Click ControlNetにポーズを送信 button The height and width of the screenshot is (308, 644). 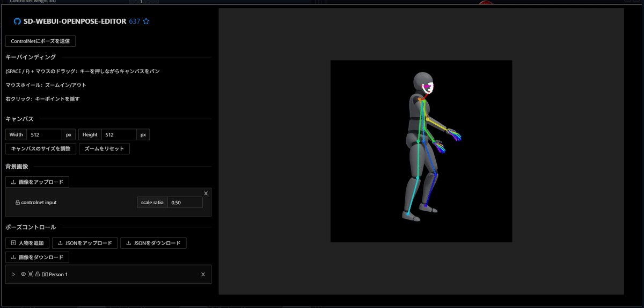point(40,41)
